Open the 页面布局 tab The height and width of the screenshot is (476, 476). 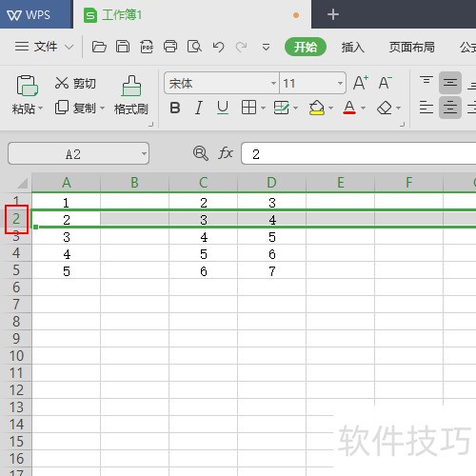(x=411, y=48)
